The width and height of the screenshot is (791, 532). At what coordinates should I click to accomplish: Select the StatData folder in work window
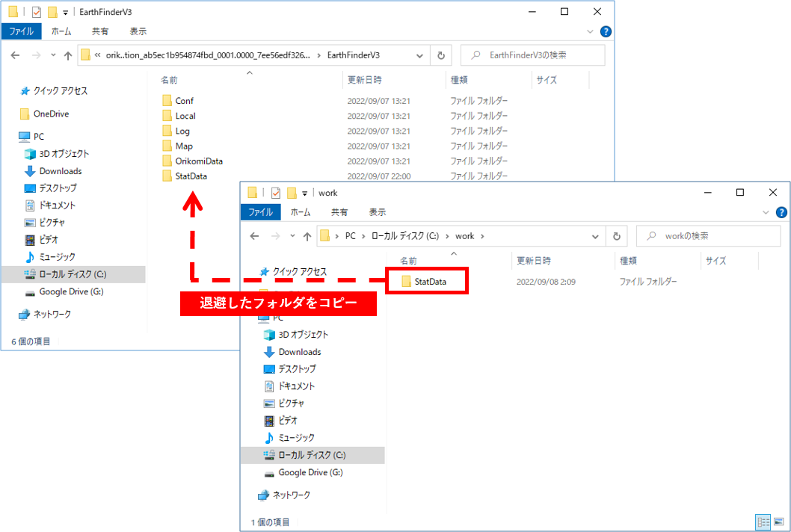click(428, 282)
